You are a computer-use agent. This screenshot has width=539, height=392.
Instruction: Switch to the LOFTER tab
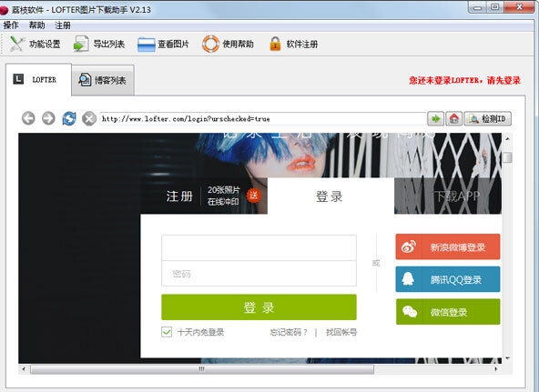point(38,80)
